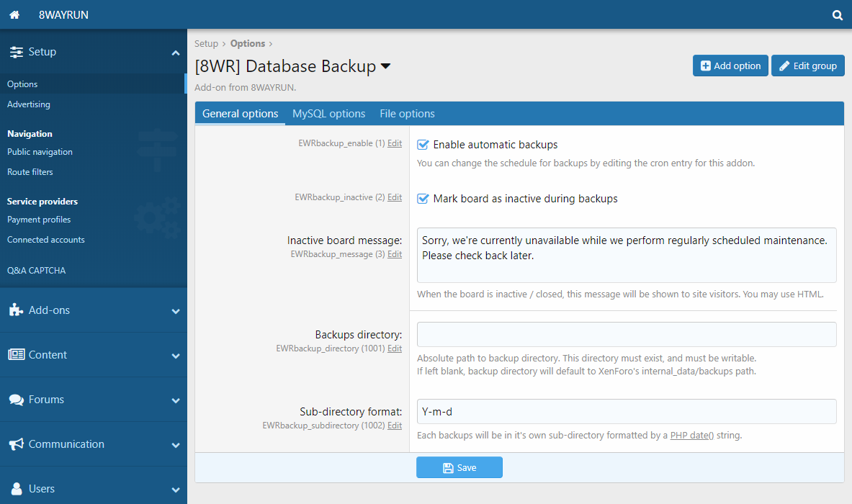Click the Communication megaphone icon
Screen dimensions: 852x504
(x=16, y=444)
